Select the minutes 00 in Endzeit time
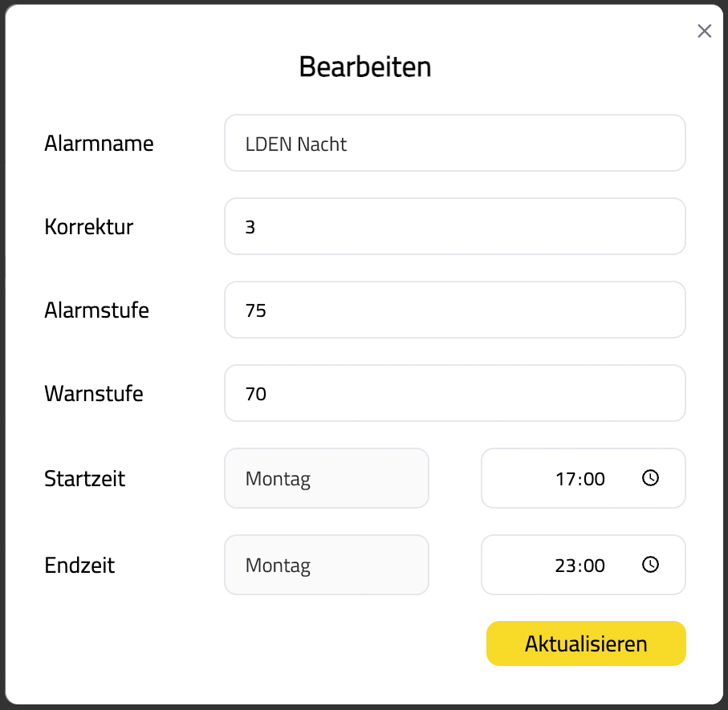 coord(593,566)
